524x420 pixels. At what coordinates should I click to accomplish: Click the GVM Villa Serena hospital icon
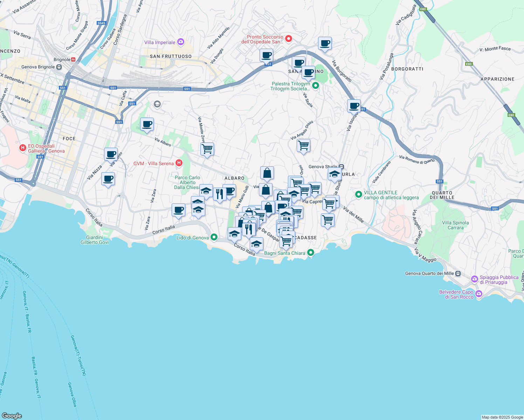pos(179,163)
